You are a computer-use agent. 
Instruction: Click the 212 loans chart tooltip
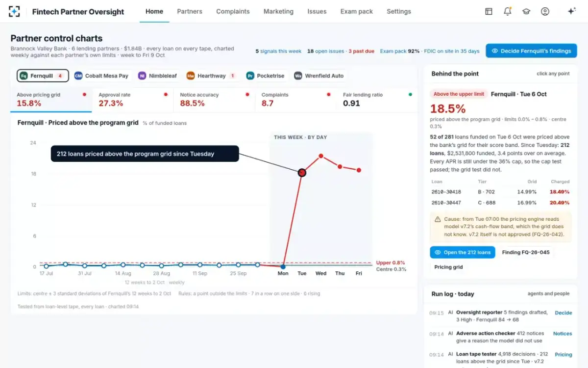pos(145,154)
